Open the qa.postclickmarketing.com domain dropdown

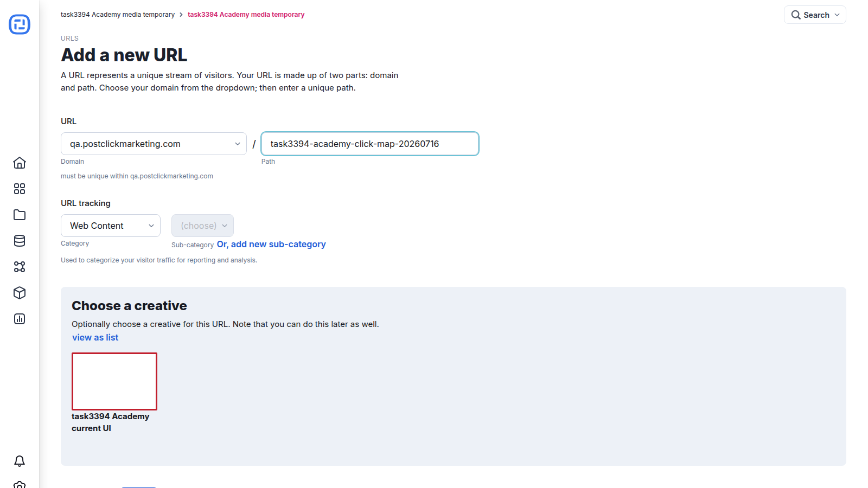pos(154,144)
